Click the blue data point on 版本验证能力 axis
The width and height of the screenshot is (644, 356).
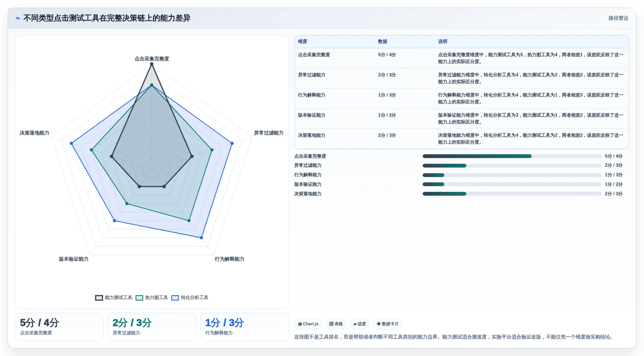point(115,221)
